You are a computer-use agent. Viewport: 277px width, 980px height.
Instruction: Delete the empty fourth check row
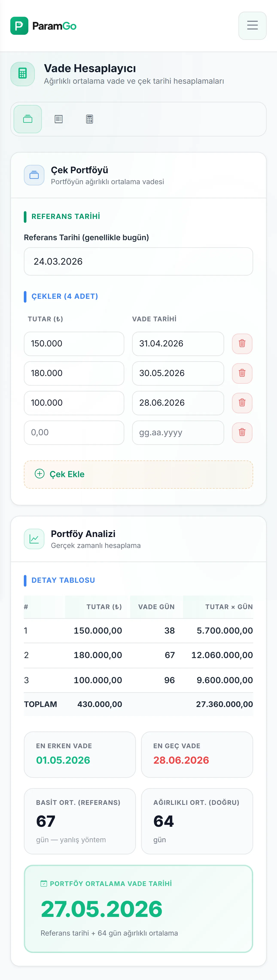242,432
